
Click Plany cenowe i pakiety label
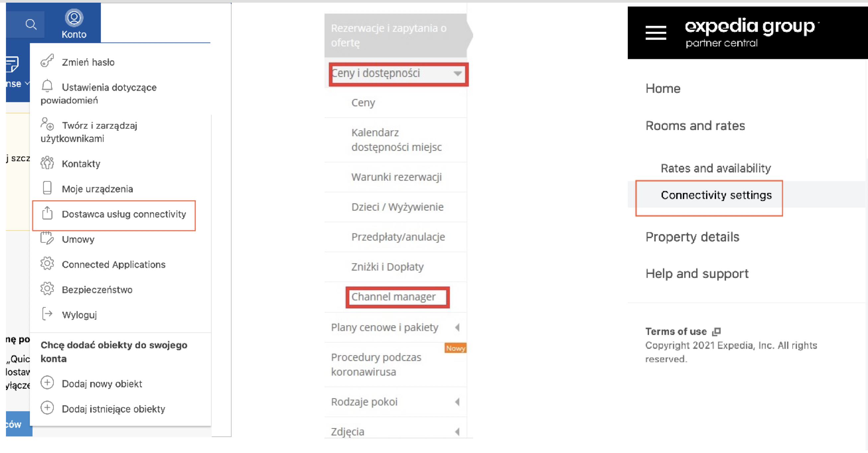(x=385, y=327)
